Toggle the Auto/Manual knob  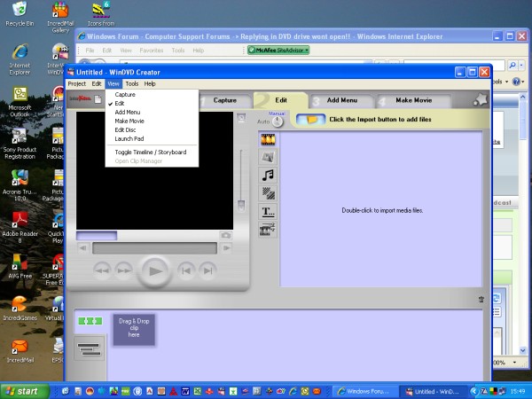pyautogui.click(x=278, y=121)
